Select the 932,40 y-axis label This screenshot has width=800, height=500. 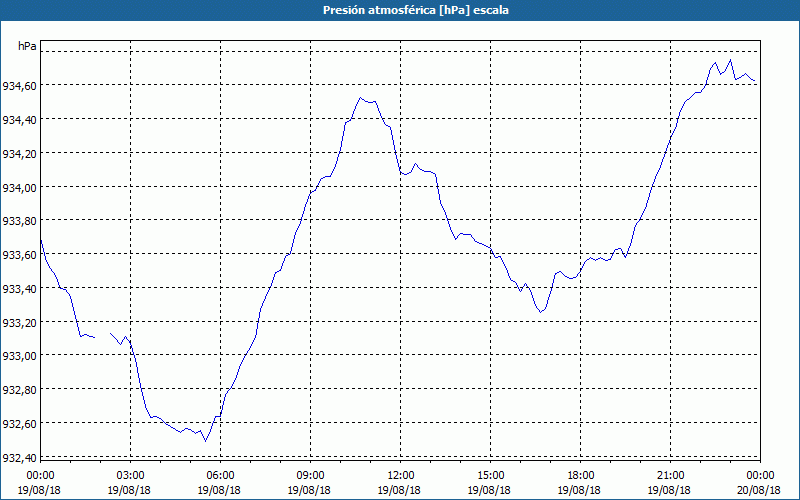pos(19,457)
